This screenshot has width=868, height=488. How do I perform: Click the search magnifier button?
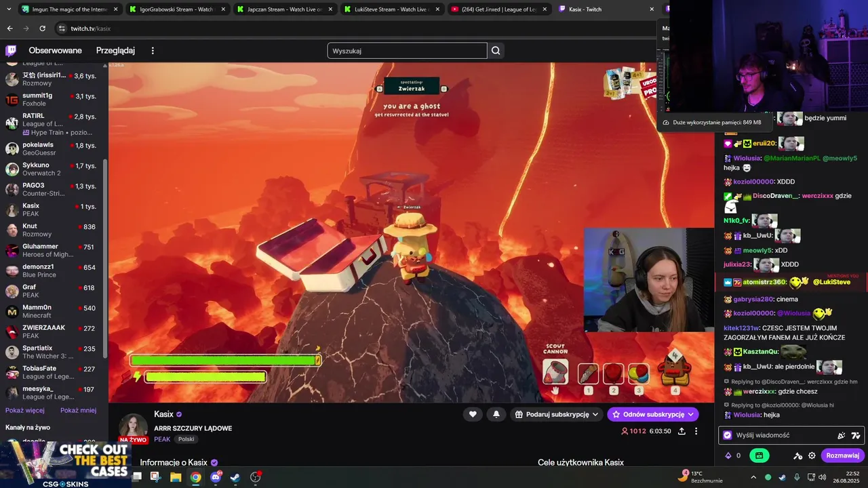(x=496, y=51)
